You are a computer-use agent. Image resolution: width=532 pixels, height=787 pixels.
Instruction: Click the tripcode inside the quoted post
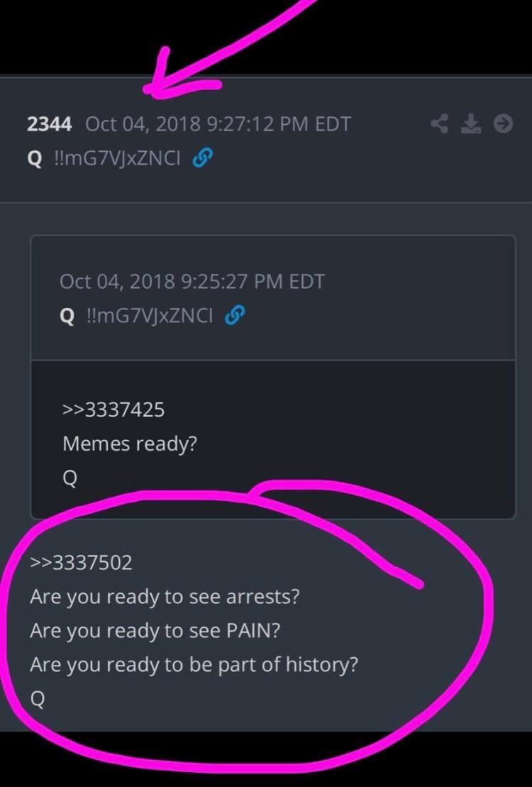(150, 316)
